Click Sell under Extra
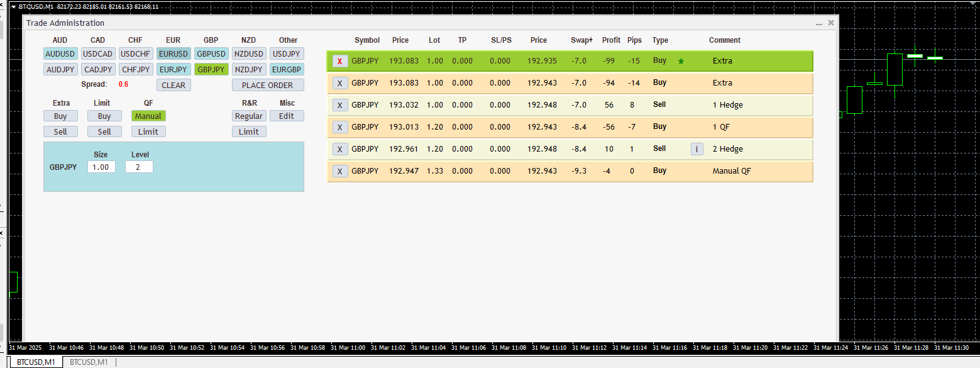The height and width of the screenshot is (368, 980). click(60, 131)
